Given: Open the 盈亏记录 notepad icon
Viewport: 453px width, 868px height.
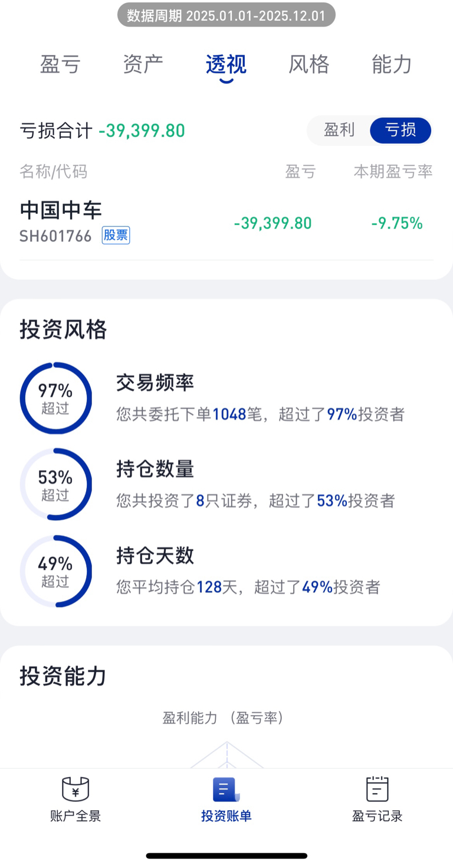Looking at the screenshot, I should coord(377,789).
